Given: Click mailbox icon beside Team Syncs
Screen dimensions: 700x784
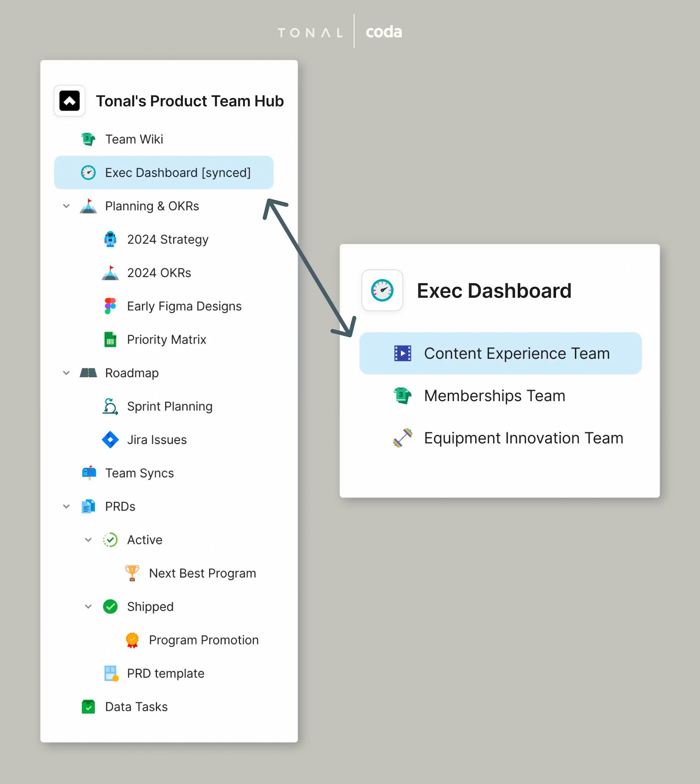Looking at the screenshot, I should point(89,473).
